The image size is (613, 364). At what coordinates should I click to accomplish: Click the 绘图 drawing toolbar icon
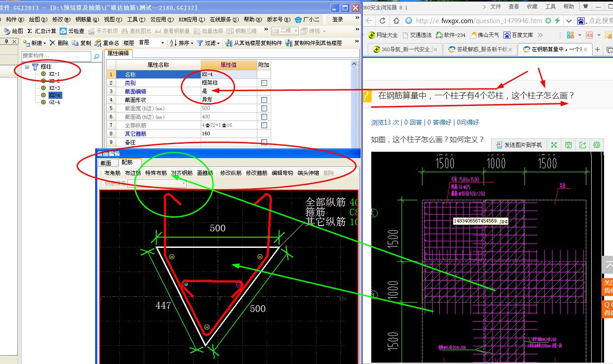point(7,31)
